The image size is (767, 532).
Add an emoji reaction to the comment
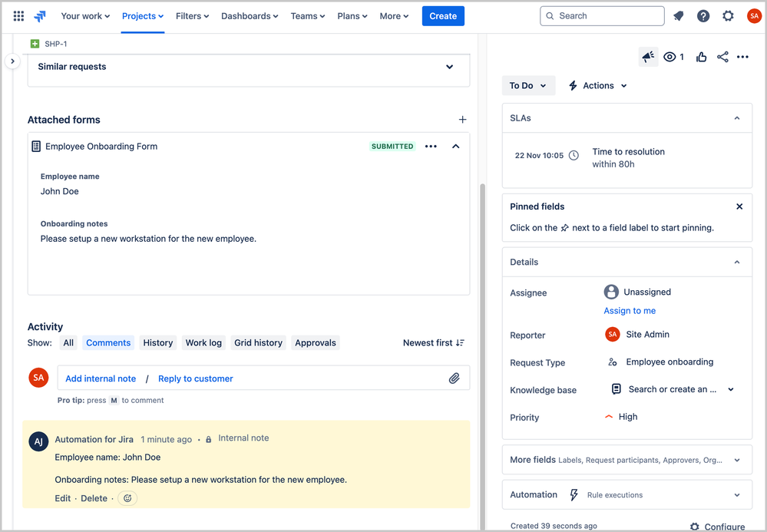click(127, 498)
